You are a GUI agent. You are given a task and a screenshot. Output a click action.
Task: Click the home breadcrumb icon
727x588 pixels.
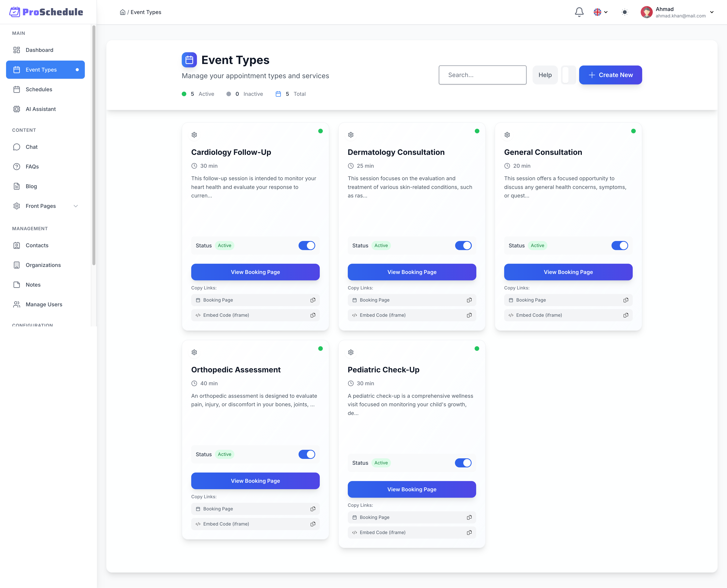tap(123, 12)
